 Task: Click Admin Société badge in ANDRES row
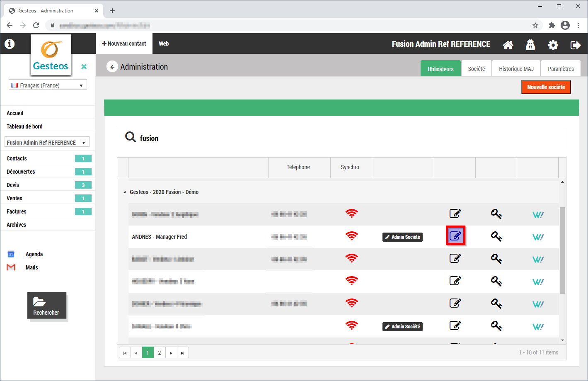tap(402, 237)
